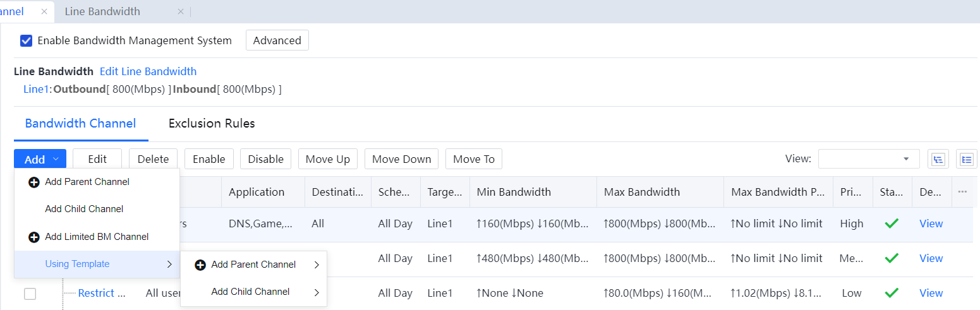The height and width of the screenshot is (310, 980).
Task: Click View link in the Low priority row
Action: [931, 293]
